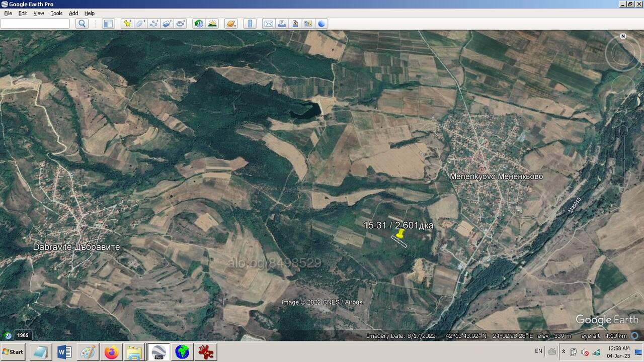Open the Help menu
Viewport: 644px width, 362px height.
[89, 13]
